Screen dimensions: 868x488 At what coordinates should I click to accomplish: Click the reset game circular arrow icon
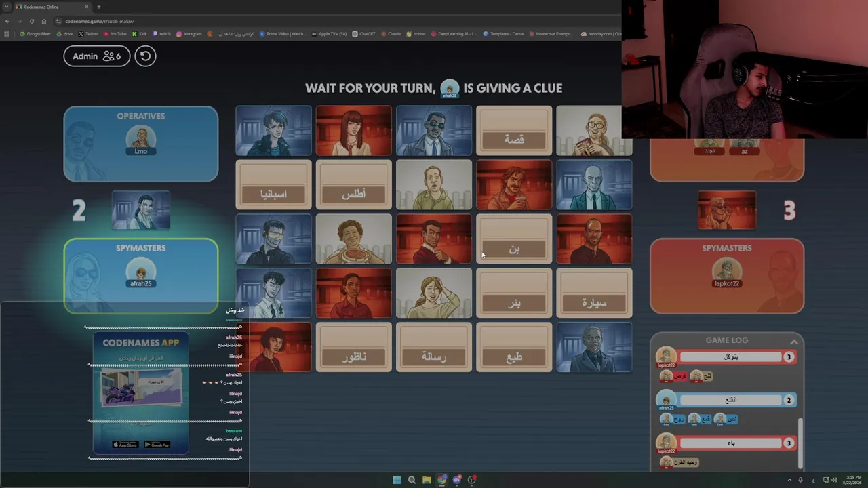pyautogui.click(x=145, y=56)
